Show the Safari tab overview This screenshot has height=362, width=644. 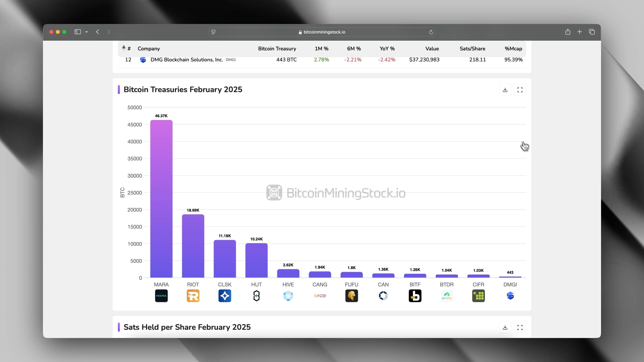click(x=592, y=32)
